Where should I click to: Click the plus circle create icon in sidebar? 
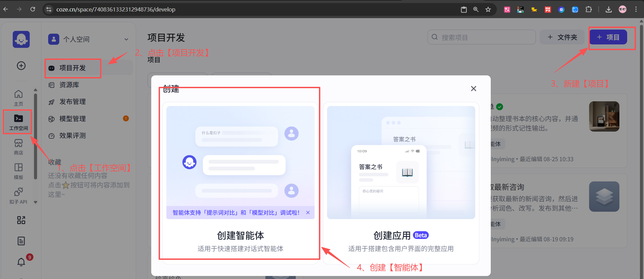point(21,66)
